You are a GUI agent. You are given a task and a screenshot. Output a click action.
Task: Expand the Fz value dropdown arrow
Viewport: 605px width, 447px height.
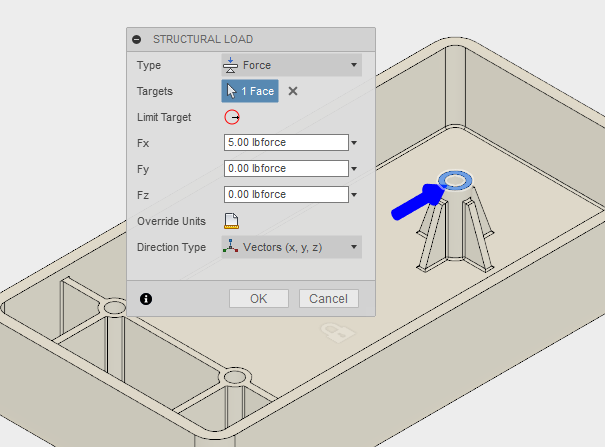354,194
